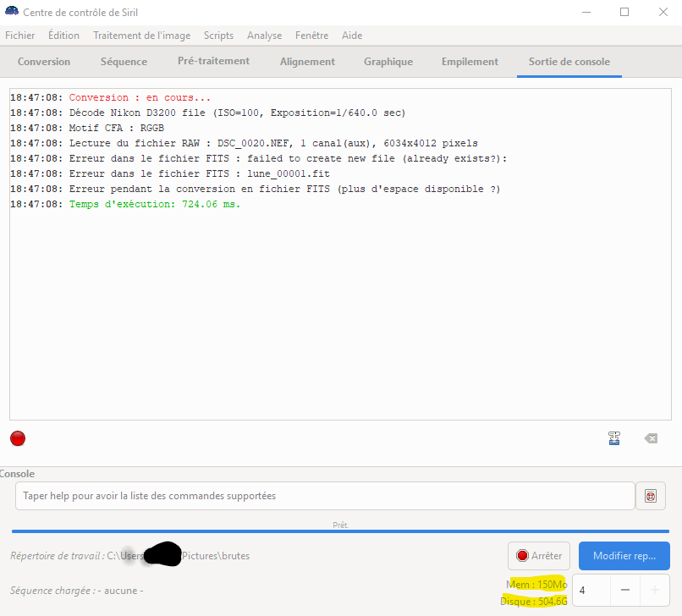Select the Sortie de console tab
The width and height of the screenshot is (682, 616).
(x=569, y=62)
